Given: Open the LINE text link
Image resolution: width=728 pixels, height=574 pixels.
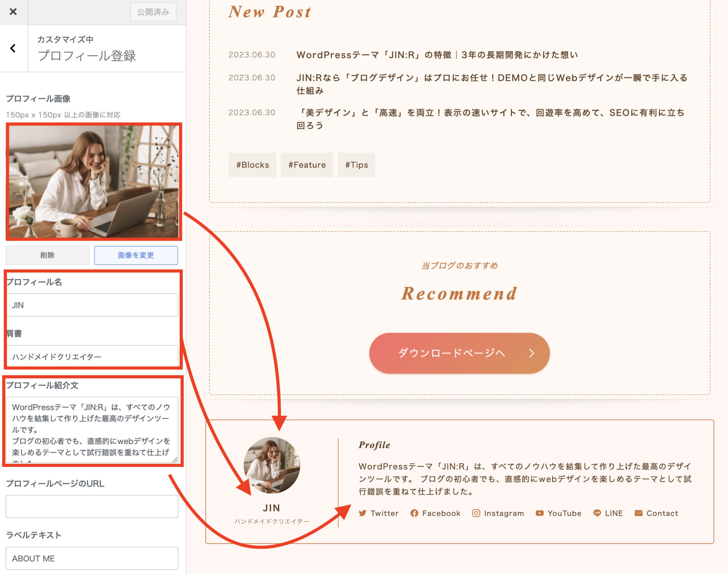Looking at the screenshot, I should click(614, 513).
